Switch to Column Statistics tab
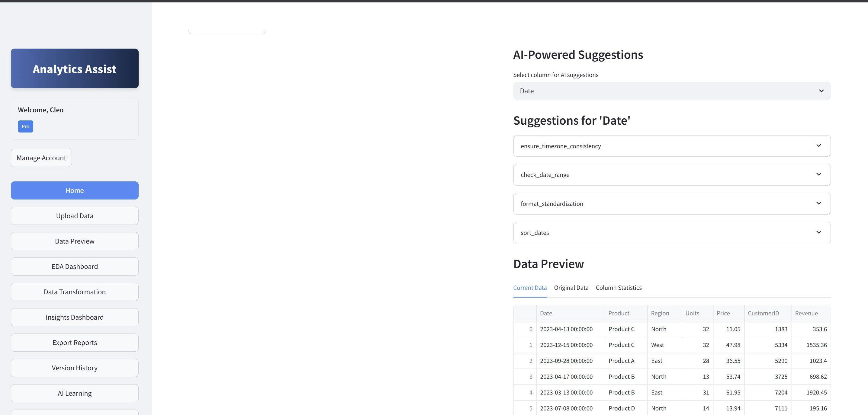 [x=618, y=288]
